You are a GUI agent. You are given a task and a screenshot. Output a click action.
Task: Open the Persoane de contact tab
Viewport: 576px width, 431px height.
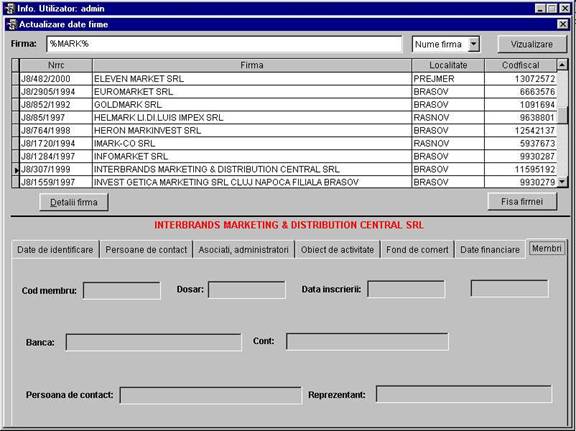pyautogui.click(x=146, y=250)
